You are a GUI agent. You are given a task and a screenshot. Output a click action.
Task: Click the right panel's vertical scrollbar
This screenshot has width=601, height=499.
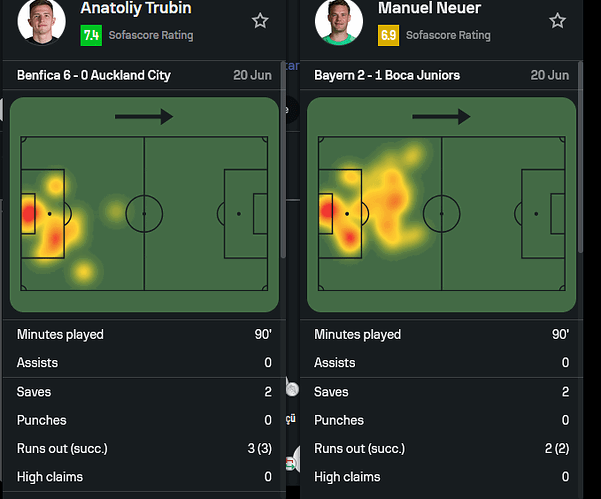pos(580,157)
